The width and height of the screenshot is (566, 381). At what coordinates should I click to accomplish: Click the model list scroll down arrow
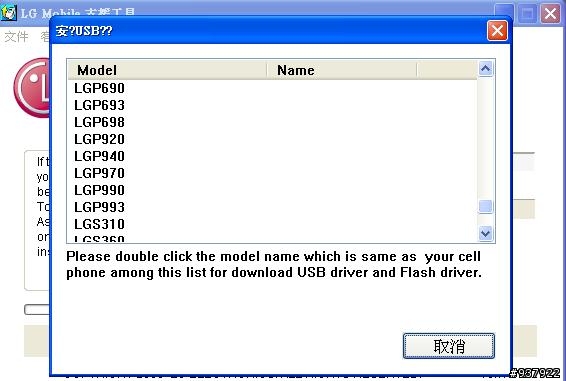click(x=486, y=233)
